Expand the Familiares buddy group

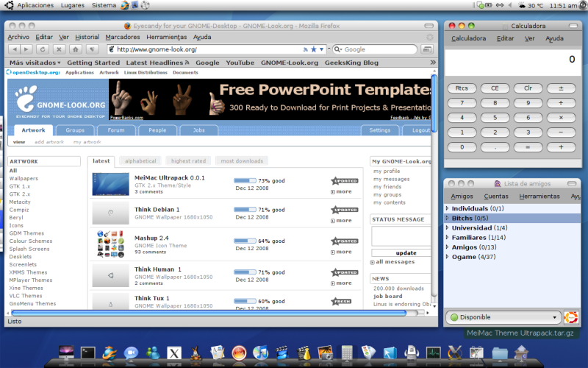pos(447,237)
